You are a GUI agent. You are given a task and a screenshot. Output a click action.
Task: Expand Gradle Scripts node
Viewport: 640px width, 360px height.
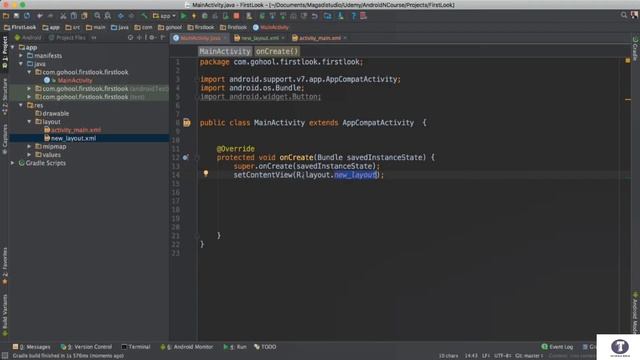[x=13, y=163]
